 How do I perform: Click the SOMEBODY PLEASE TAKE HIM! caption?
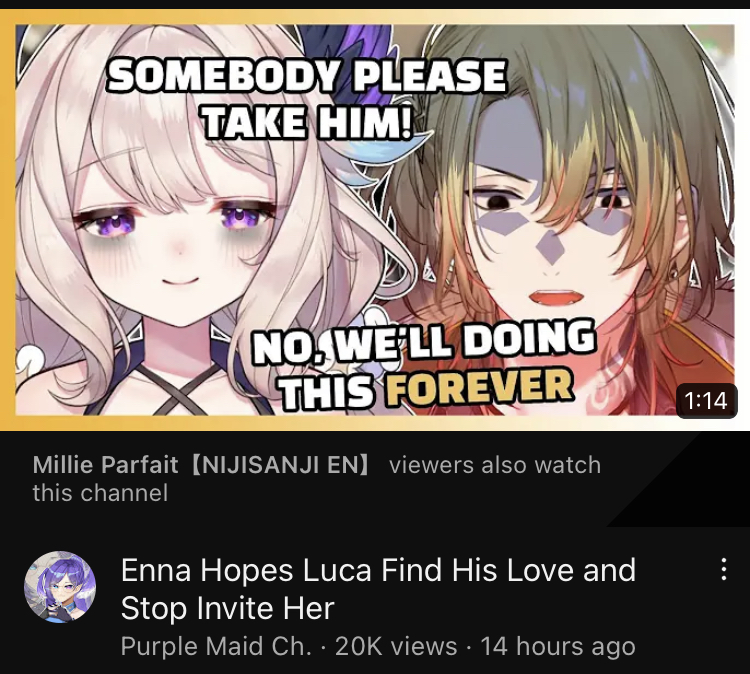[x=307, y=98]
